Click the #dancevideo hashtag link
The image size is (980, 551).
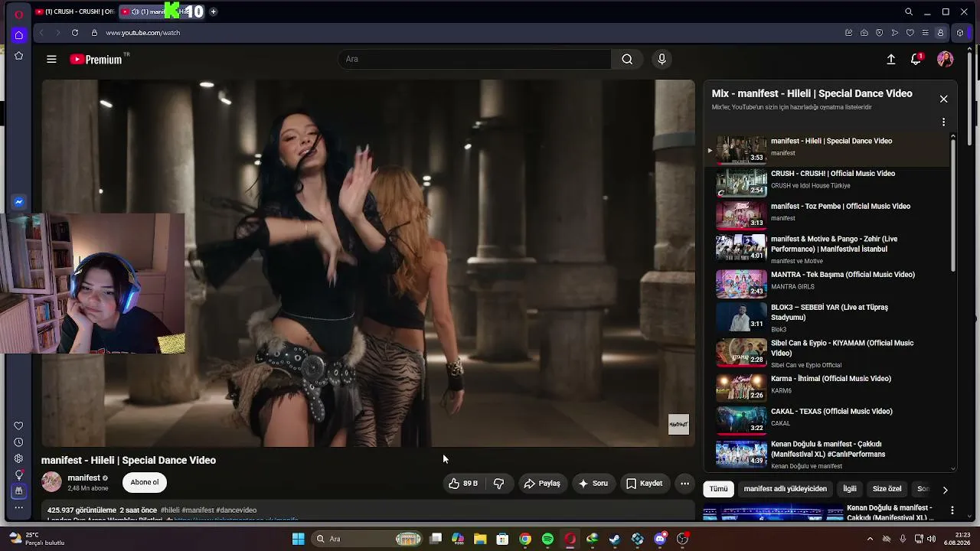click(x=237, y=510)
